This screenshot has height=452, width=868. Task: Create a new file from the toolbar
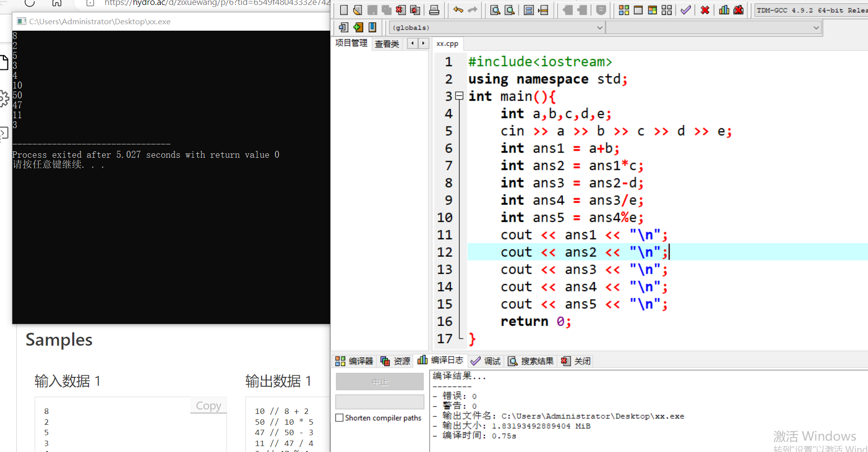tap(344, 10)
